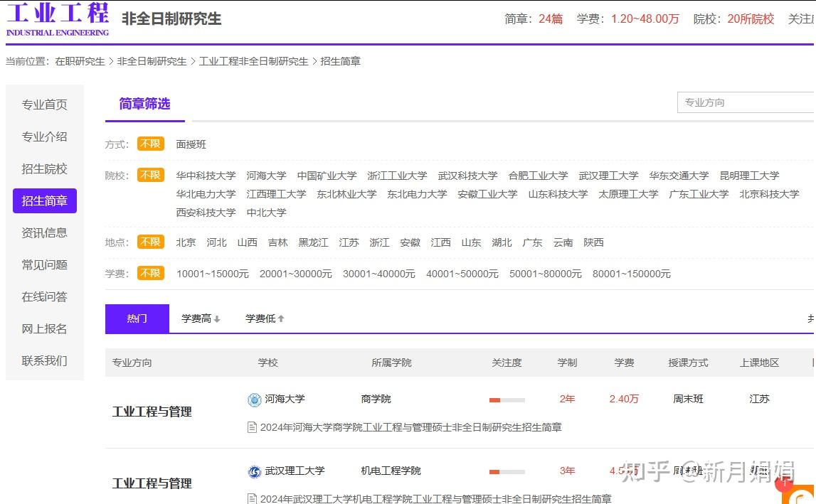Click the 专业方向 search input field
This screenshot has height=504, width=816.
[x=746, y=102]
